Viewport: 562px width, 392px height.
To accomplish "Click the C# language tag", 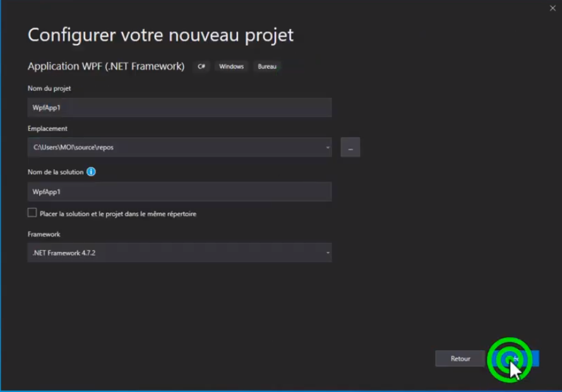I will 201,66.
